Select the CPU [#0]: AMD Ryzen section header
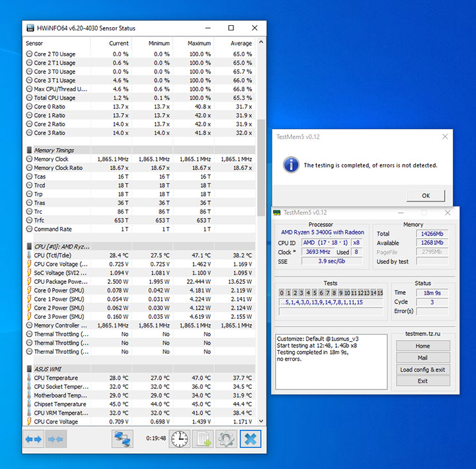 pyautogui.click(x=61, y=247)
